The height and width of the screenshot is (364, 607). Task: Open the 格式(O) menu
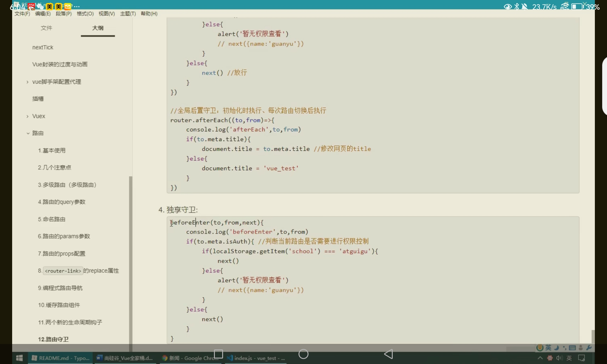coord(85,14)
